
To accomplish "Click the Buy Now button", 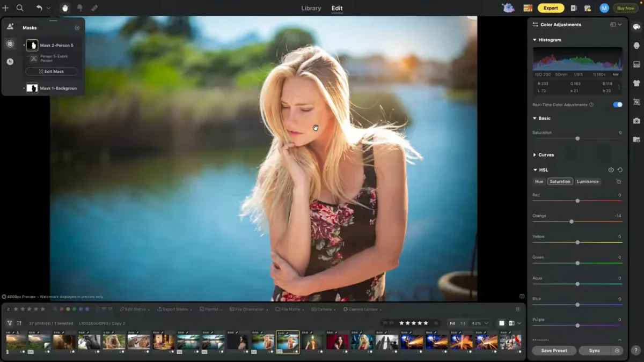I will [626, 8].
